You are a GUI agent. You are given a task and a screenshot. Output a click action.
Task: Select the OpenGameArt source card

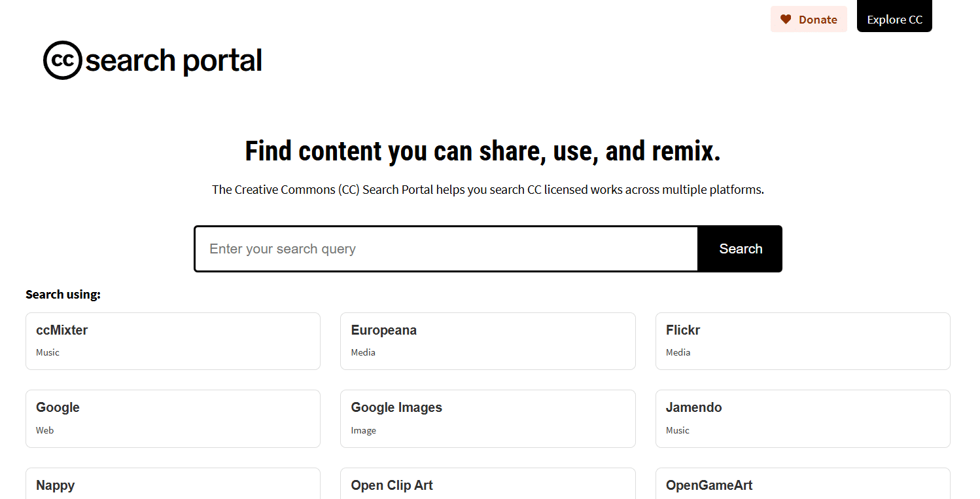click(x=803, y=484)
